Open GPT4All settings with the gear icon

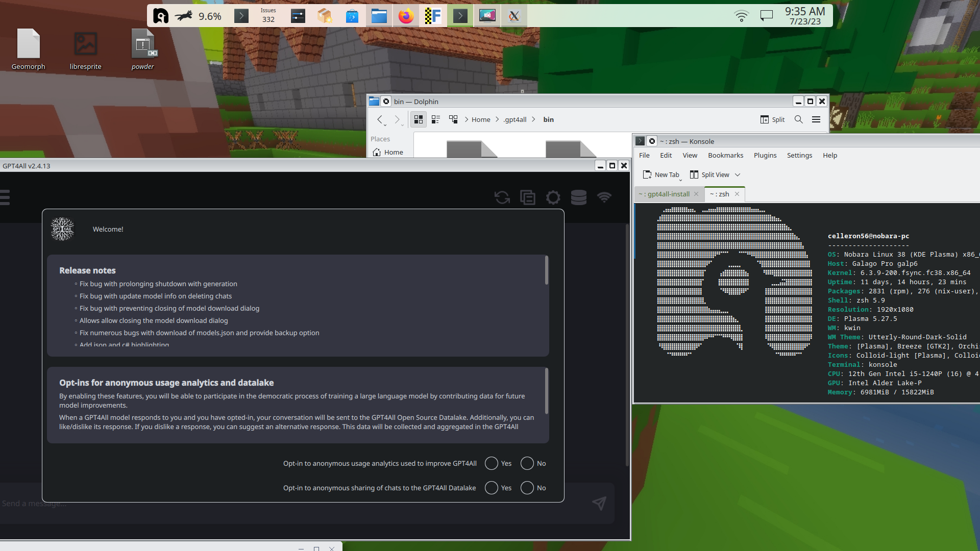(x=553, y=197)
